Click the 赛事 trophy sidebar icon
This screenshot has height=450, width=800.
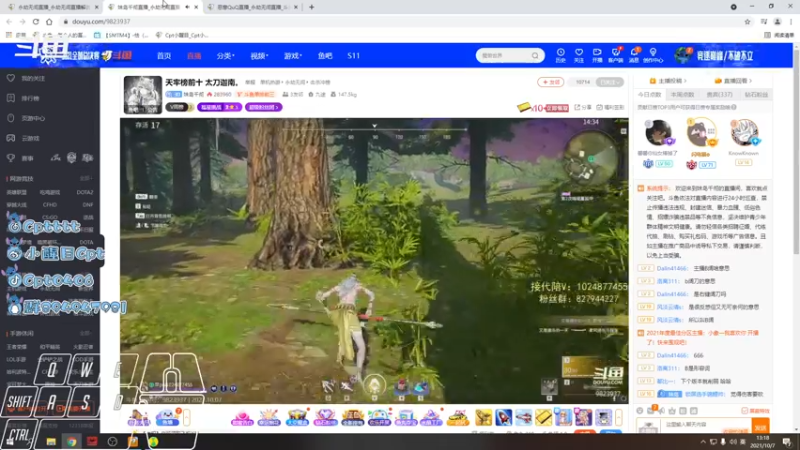coord(11,158)
